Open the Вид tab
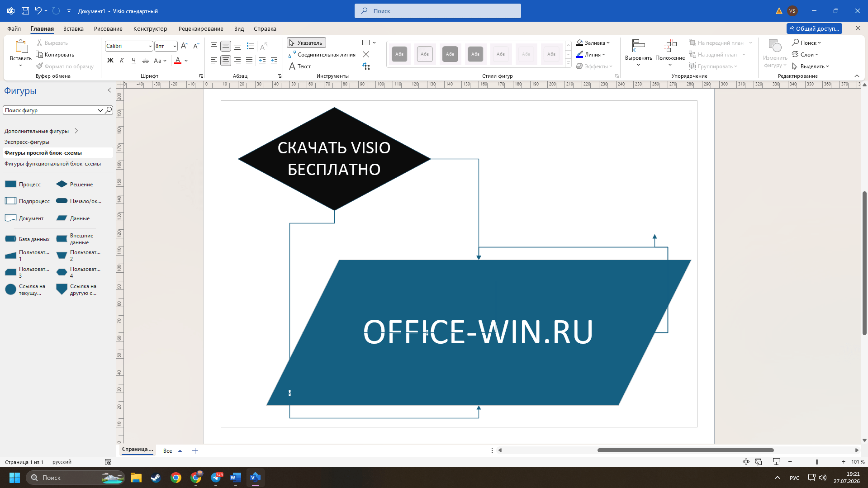The height and width of the screenshot is (488, 868). (x=239, y=29)
